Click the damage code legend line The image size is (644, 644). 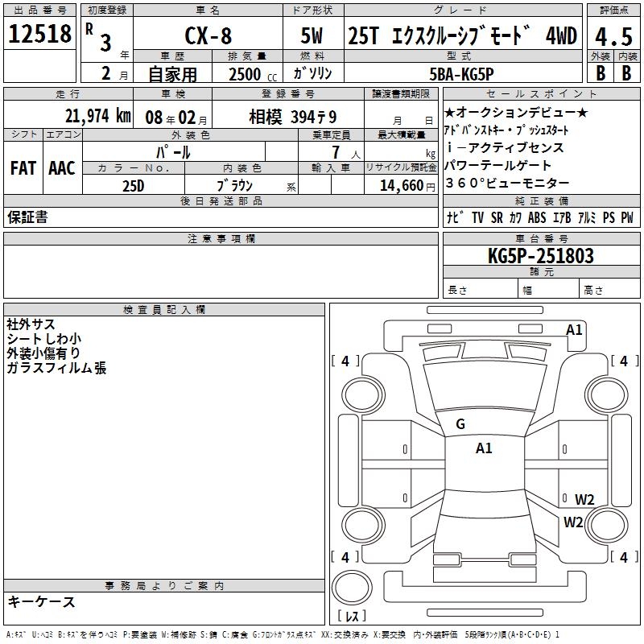(283, 635)
